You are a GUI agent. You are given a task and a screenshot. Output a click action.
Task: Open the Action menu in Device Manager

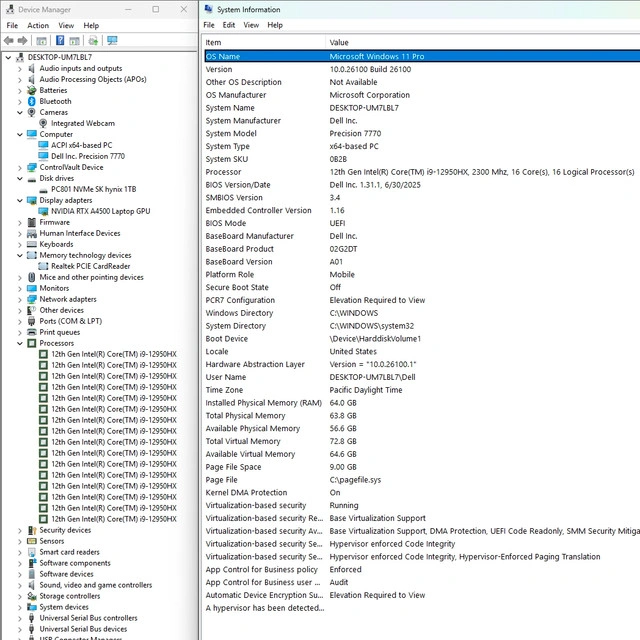[x=38, y=25]
